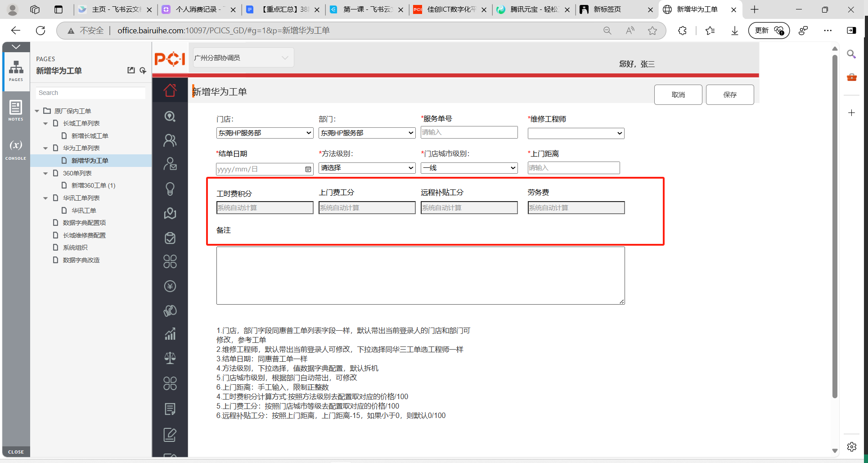Click the 上门距离 input field
868x463 pixels.
[574, 168]
